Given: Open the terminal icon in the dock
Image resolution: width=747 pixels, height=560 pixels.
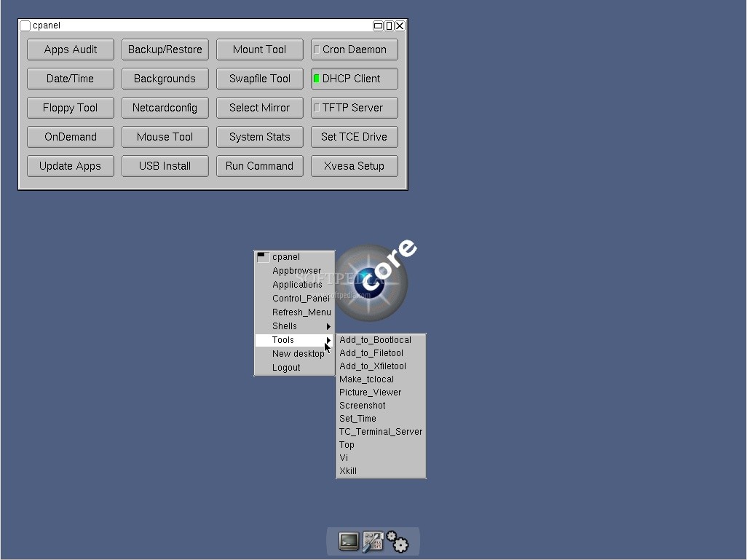Looking at the screenshot, I should pos(349,541).
